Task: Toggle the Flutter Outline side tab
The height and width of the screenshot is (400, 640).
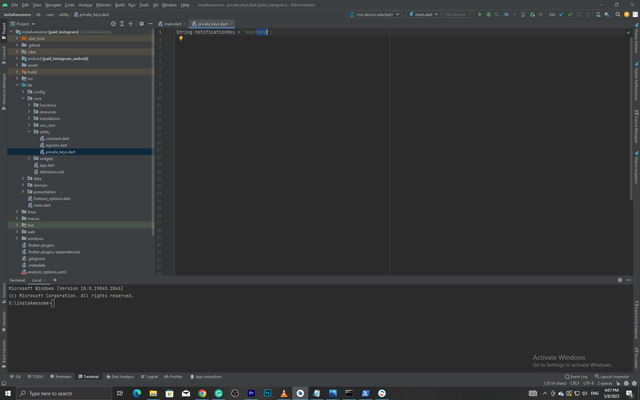Action: 636,38
